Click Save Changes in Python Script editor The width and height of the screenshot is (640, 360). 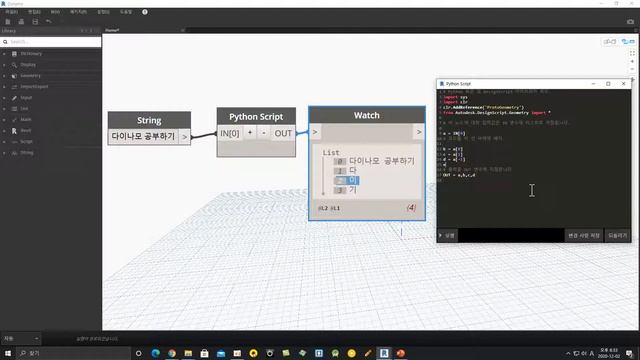(x=584, y=236)
